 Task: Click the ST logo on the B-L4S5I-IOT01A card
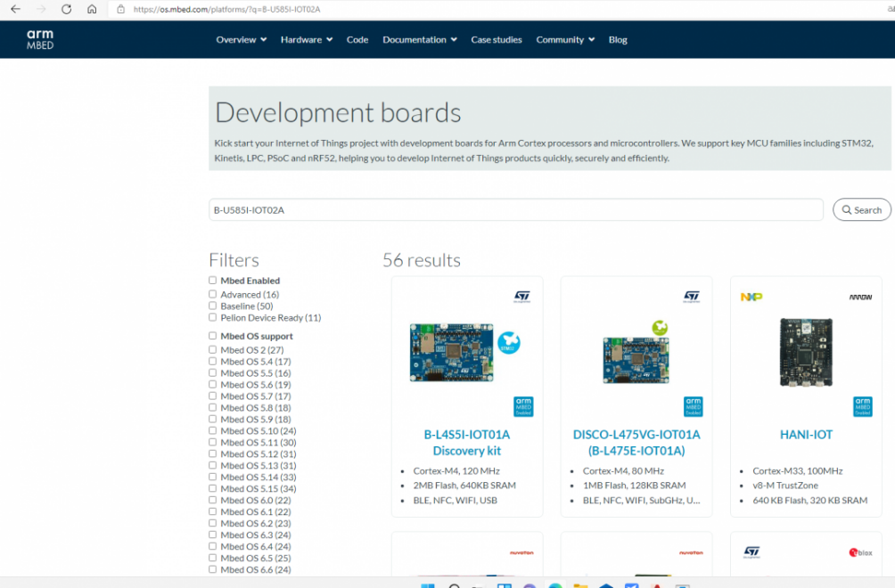pos(522,297)
